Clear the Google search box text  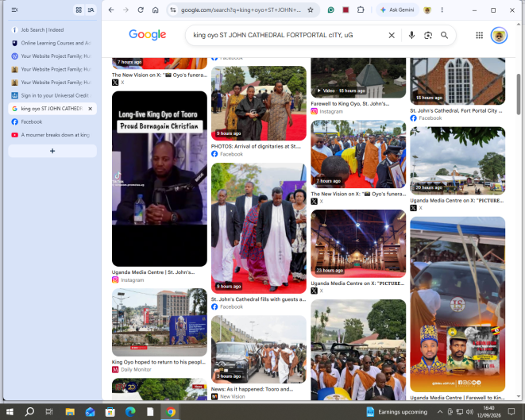392,35
